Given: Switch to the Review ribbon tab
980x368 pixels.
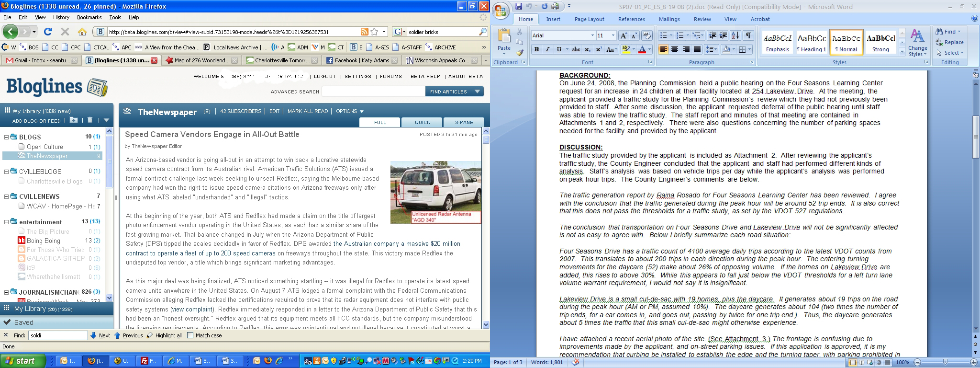Looking at the screenshot, I should 702,19.
